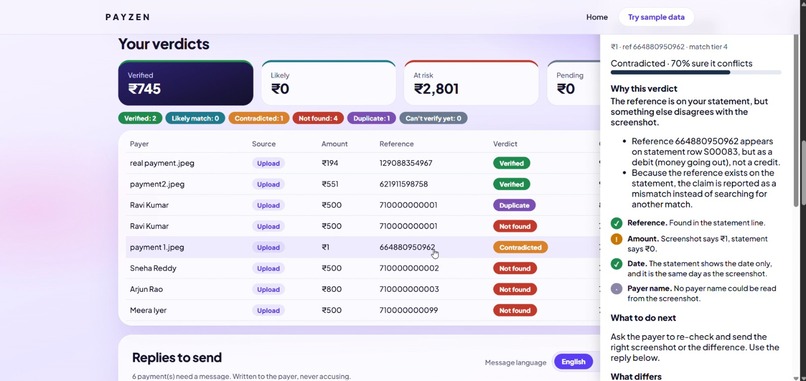Click Upload badge in Sneha Reddy row
This screenshot has height=381, width=806.
click(268, 268)
